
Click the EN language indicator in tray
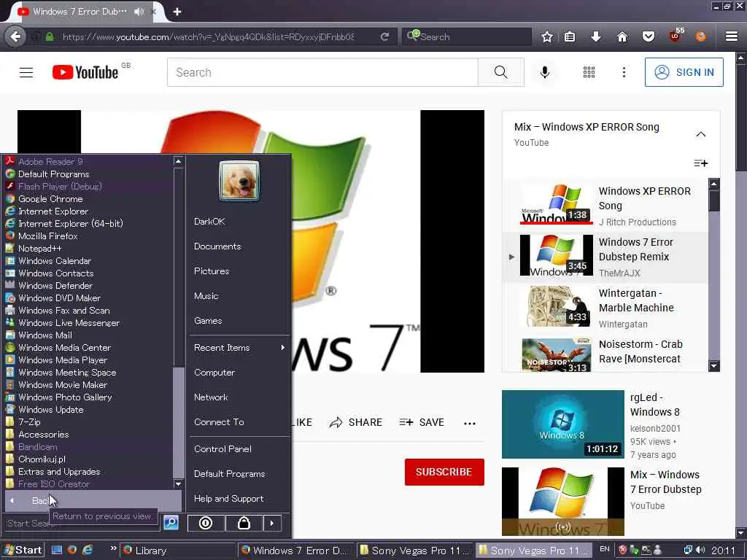pos(605,549)
